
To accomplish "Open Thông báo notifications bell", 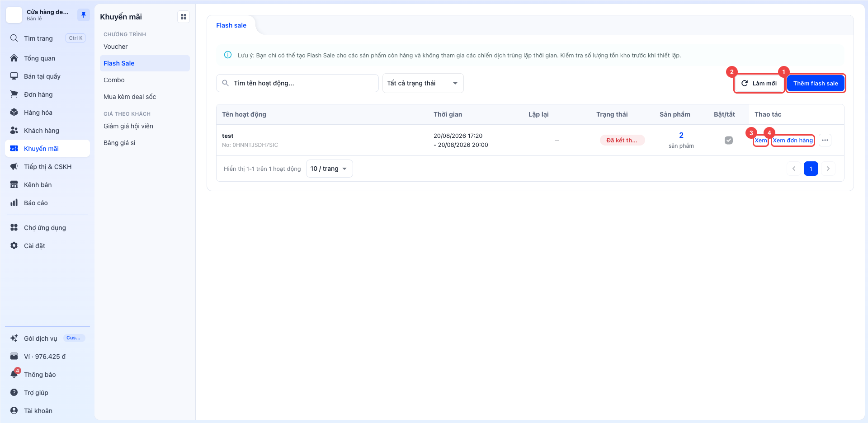I will [47, 375].
